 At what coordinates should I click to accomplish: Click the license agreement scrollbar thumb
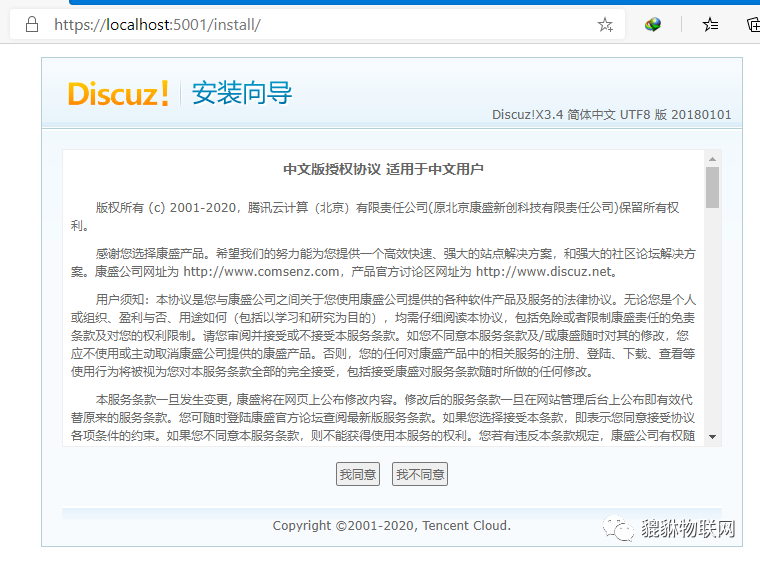[x=712, y=188]
